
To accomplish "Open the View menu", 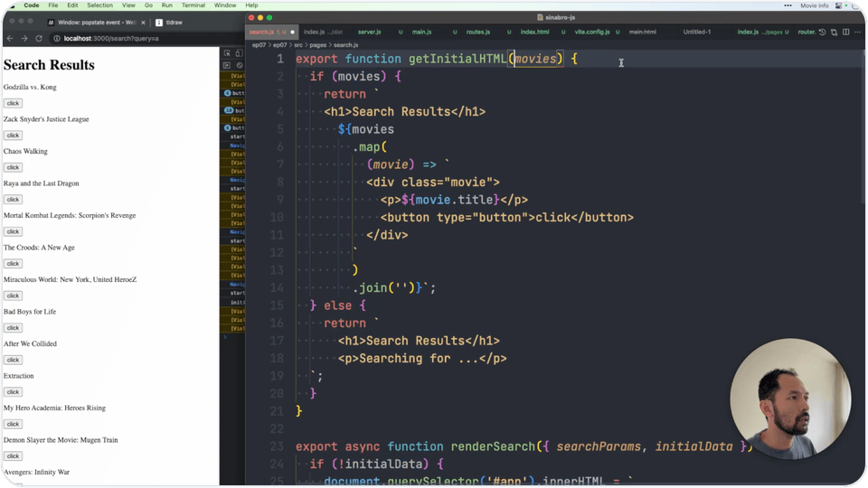I will 128,5.
